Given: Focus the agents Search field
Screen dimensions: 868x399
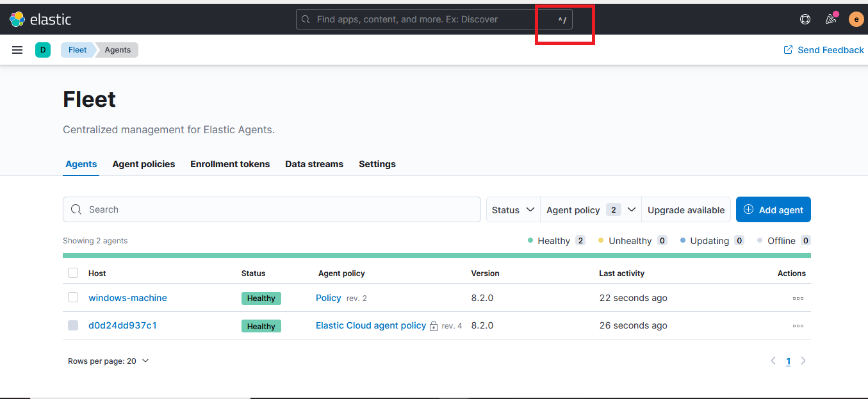Looking at the screenshot, I should pos(272,209).
